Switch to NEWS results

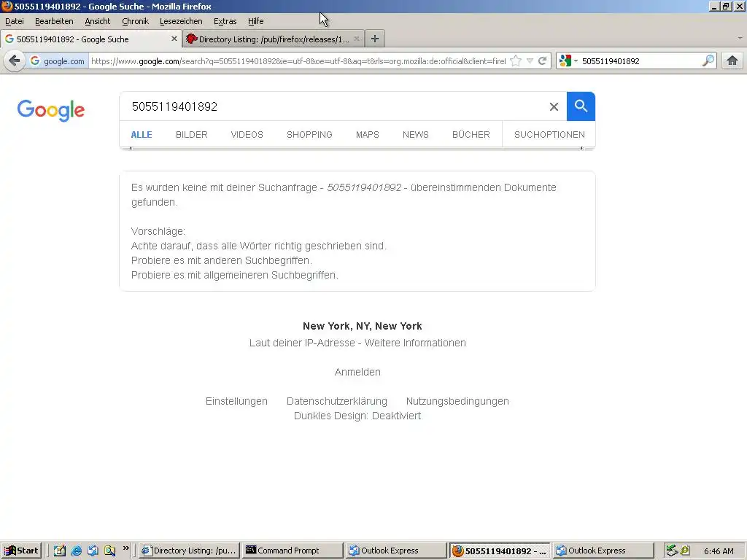(415, 135)
